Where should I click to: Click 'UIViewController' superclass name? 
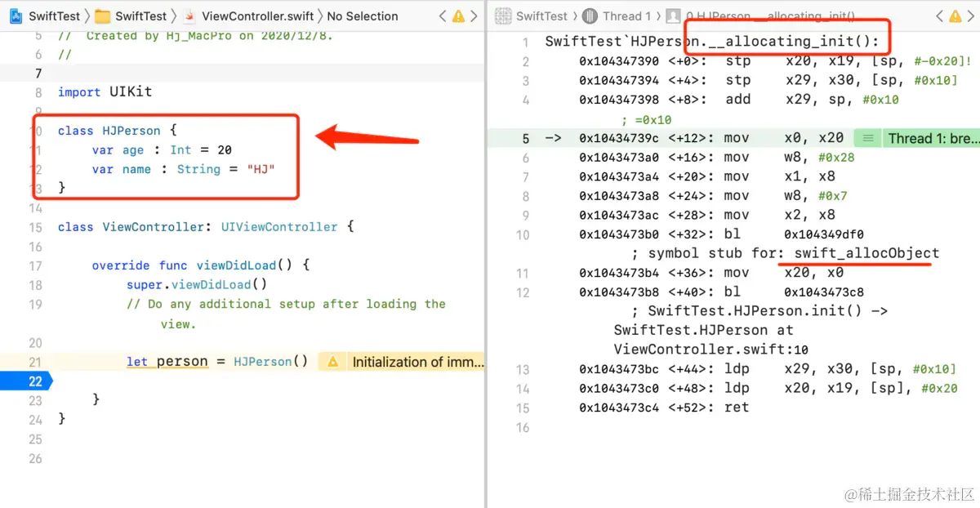pos(279,227)
